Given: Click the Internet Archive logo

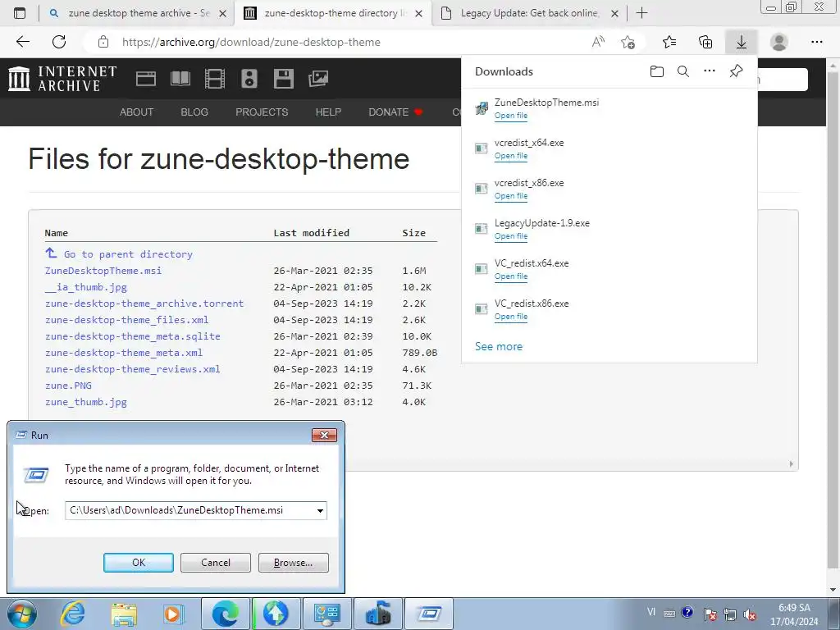Looking at the screenshot, I should pos(62,79).
